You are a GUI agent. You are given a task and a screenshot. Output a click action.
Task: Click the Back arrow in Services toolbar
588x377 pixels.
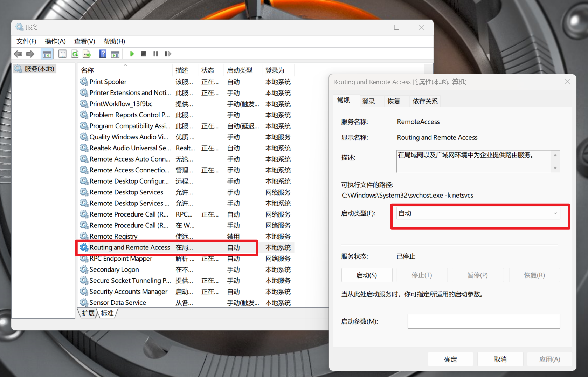[x=18, y=54]
